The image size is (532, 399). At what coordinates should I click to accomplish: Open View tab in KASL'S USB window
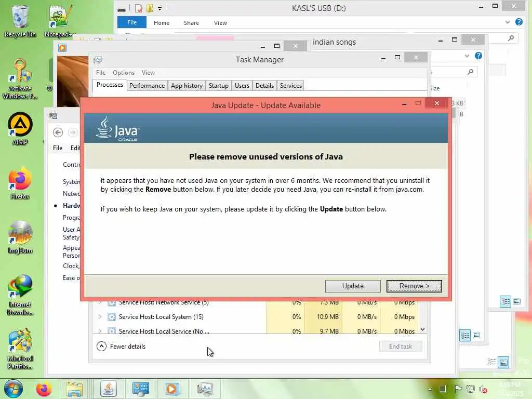point(220,23)
